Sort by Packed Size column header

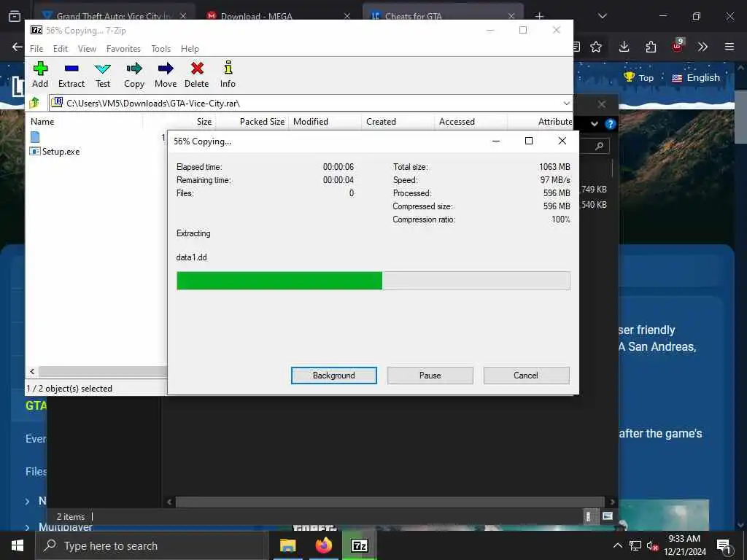(x=252, y=122)
